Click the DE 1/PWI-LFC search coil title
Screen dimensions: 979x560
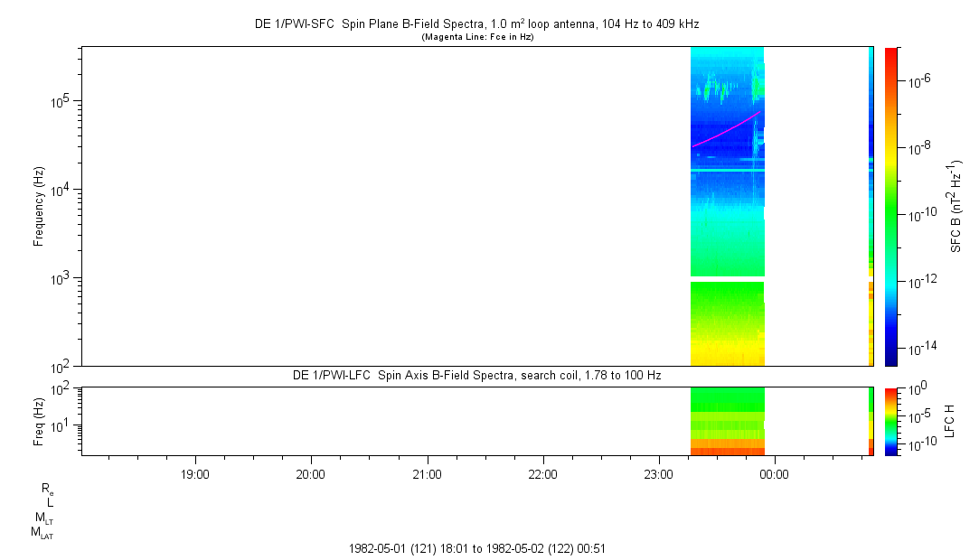[477, 375]
